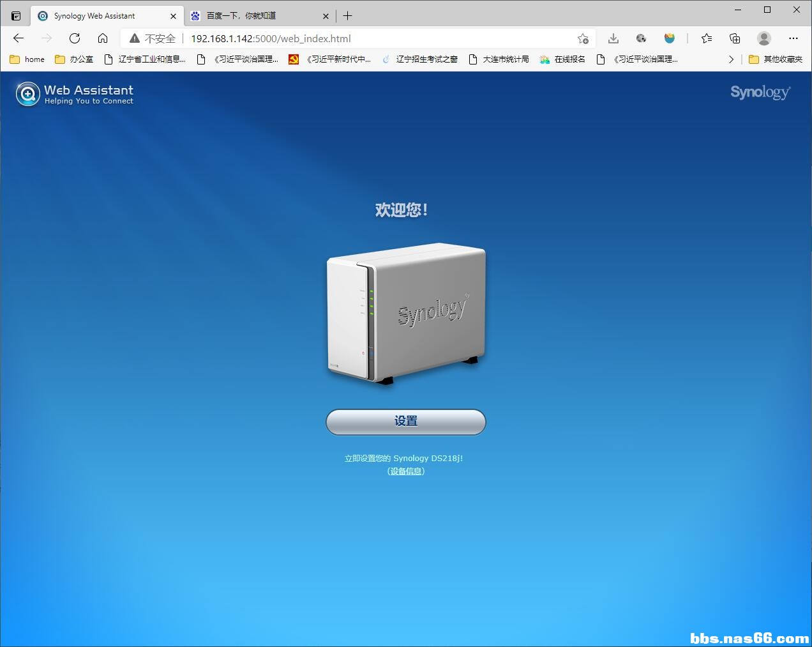
Task: Go back with the browser back arrow
Action: coord(19,38)
